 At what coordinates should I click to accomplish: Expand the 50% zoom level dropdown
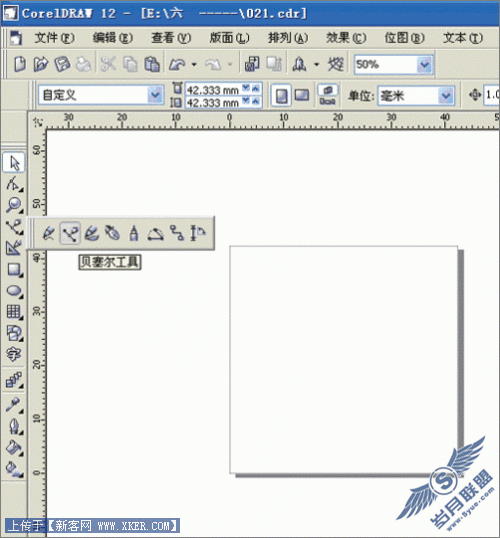(x=425, y=65)
